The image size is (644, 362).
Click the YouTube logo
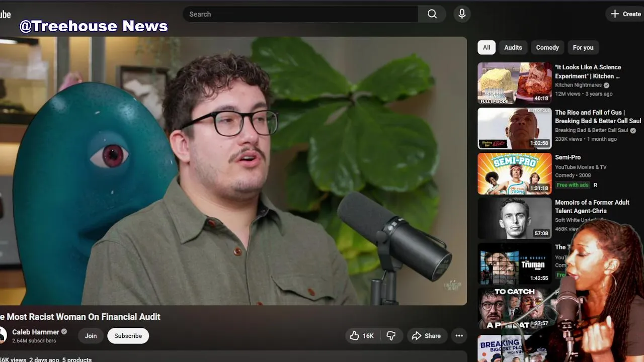(5, 14)
